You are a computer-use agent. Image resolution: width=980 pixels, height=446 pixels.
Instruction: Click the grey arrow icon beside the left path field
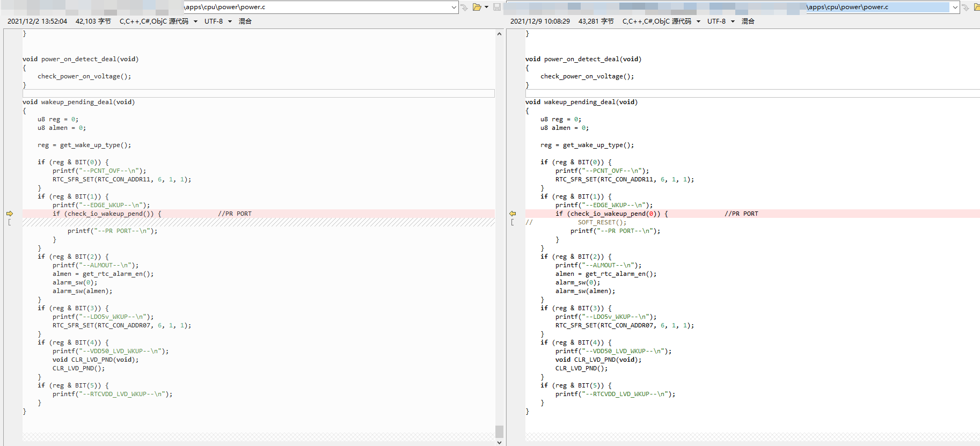click(x=464, y=7)
